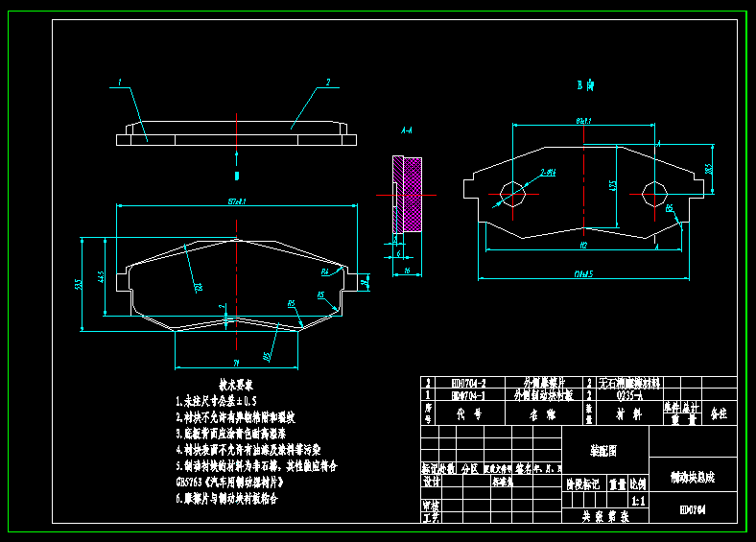Select the 材料 column header
Image resolution: width=756 pixels, height=542 pixels.
(x=631, y=413)
